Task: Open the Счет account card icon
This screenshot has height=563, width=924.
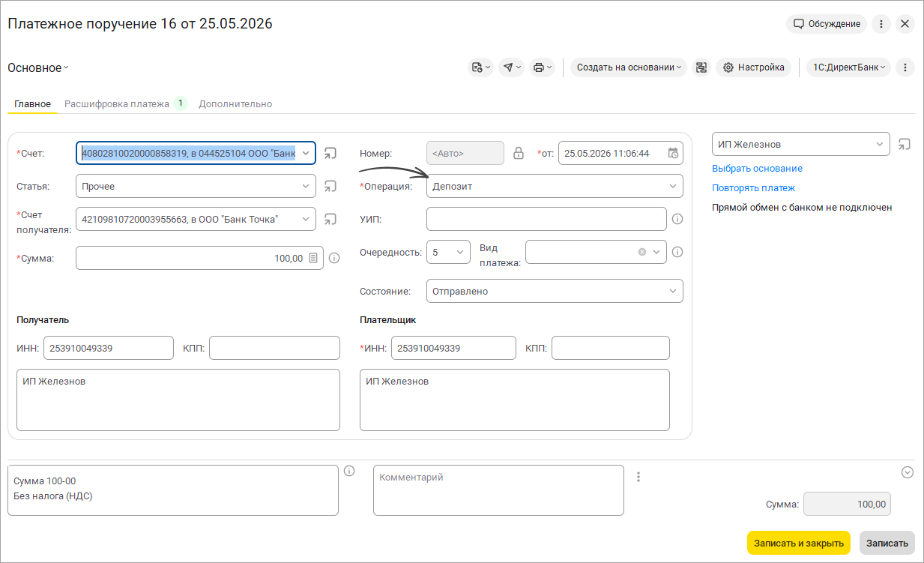Action: click(330, 153)
